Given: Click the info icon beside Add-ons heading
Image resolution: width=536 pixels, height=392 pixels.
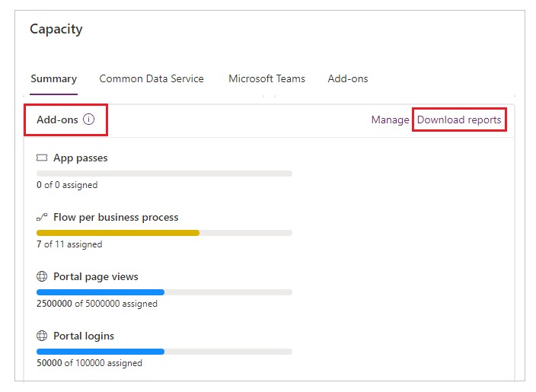Looking at the screenshot, I should tap(89, 120).
